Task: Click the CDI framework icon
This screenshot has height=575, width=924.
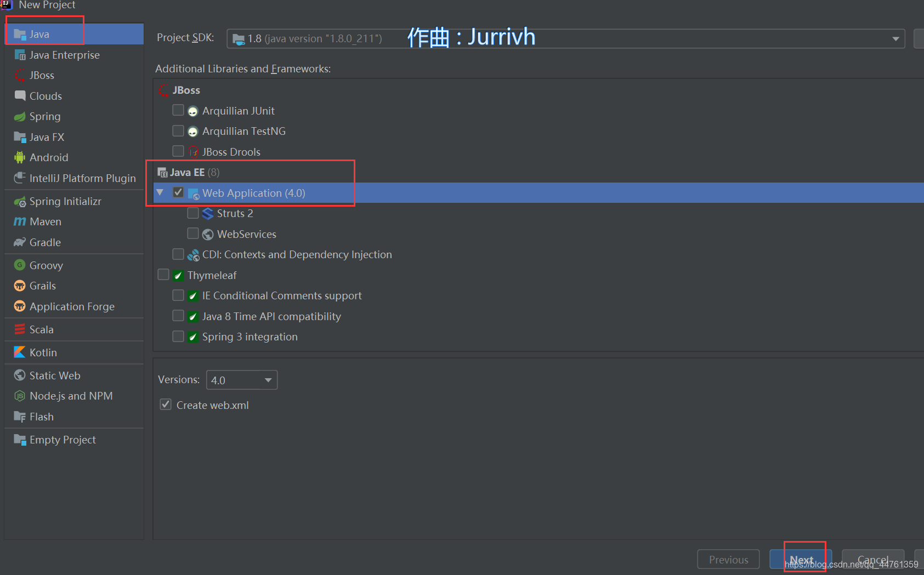Action: coord(193,255)
